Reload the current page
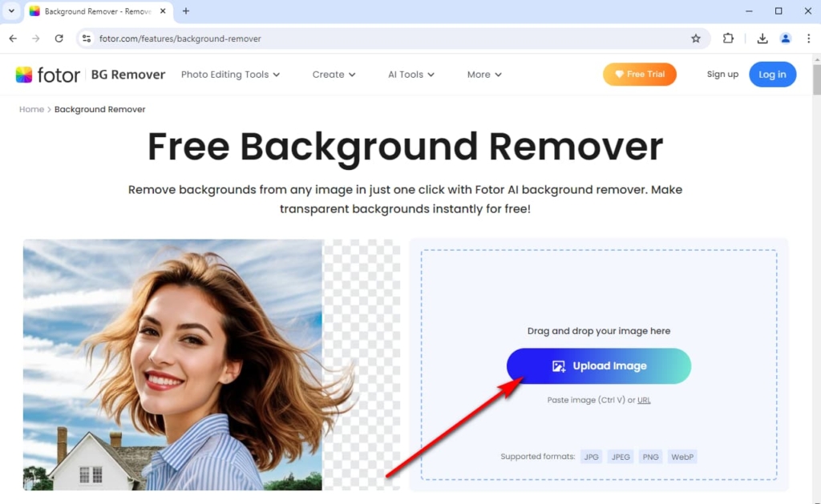 (x=59, y=38)
